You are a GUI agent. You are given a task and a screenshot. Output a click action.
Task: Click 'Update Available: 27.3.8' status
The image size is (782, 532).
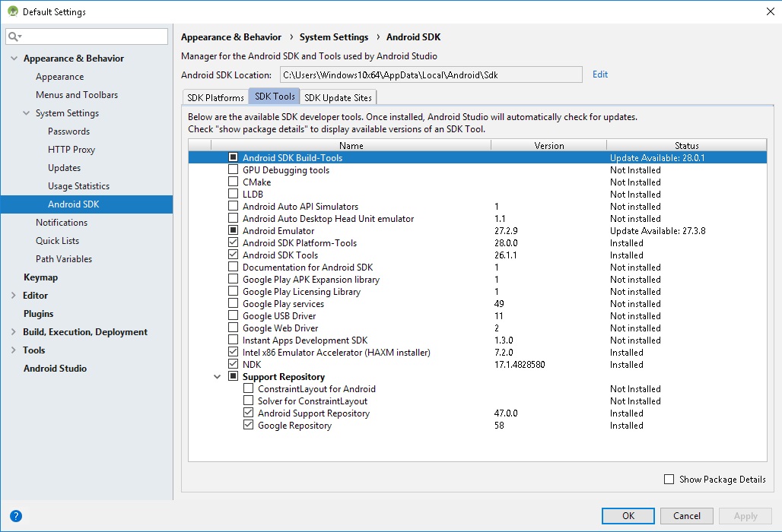click(x=658, y=230)
